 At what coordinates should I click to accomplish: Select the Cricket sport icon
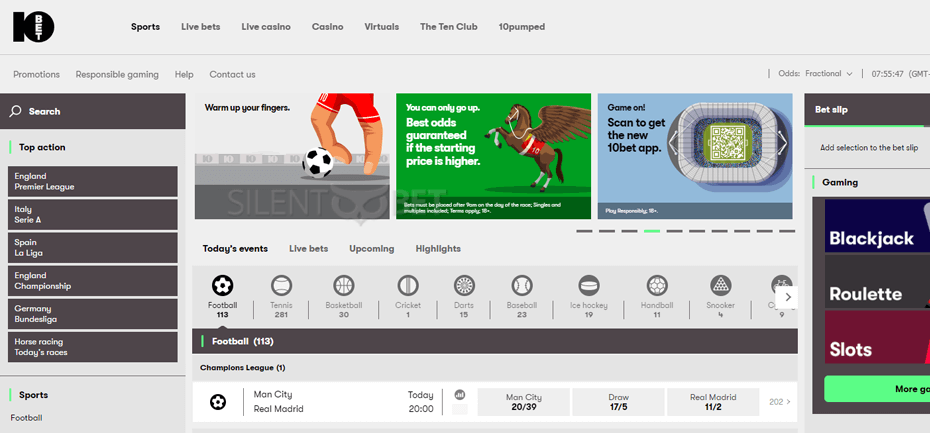coord(408,286)
